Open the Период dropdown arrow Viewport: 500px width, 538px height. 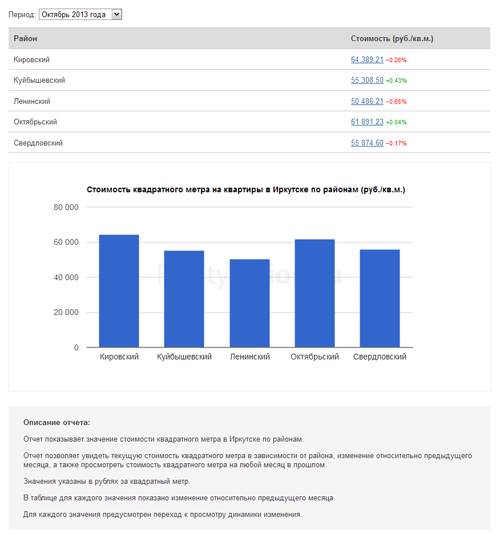pos(117,14)
